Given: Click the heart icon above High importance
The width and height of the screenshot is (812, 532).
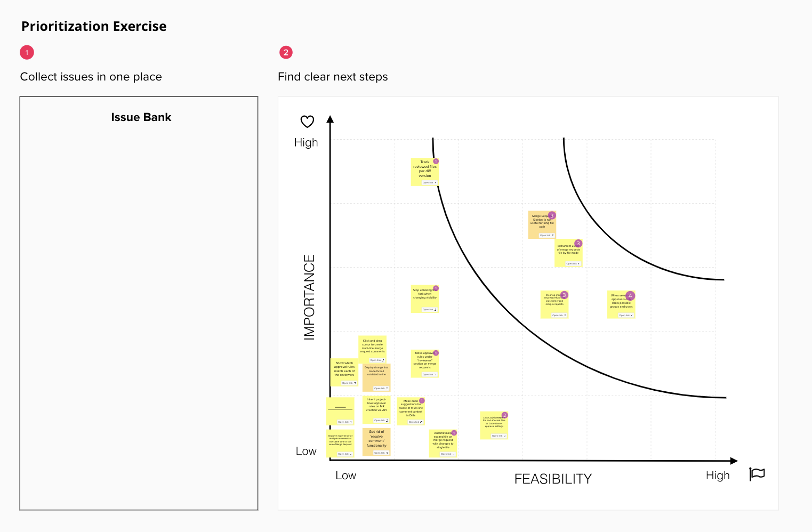Looking at the screenshot, I should pos(307,122).
